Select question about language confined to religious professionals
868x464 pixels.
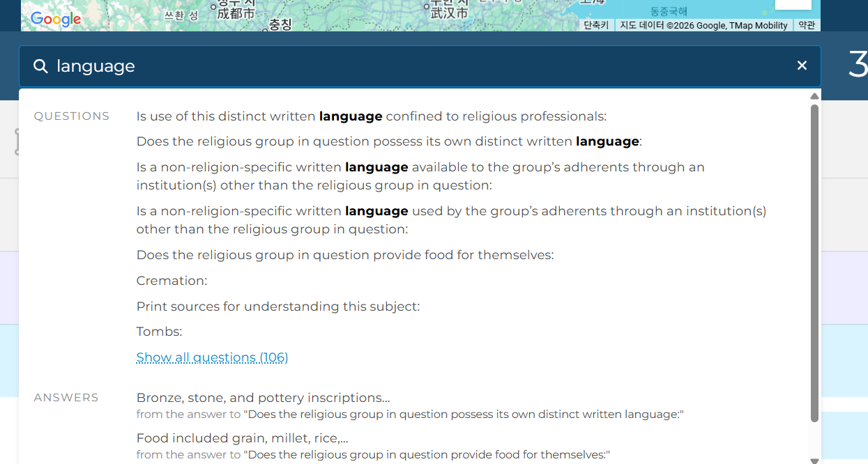[x=371, y=116]
